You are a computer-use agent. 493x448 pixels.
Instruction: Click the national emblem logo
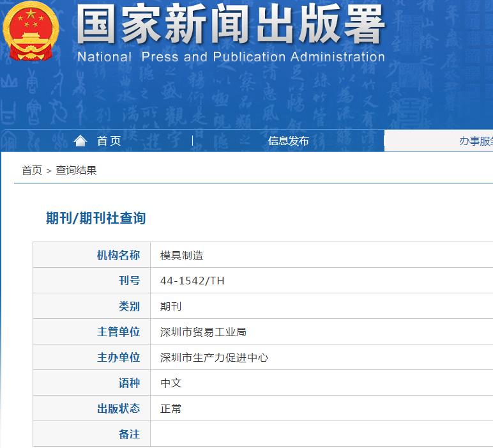coord(31,32)
